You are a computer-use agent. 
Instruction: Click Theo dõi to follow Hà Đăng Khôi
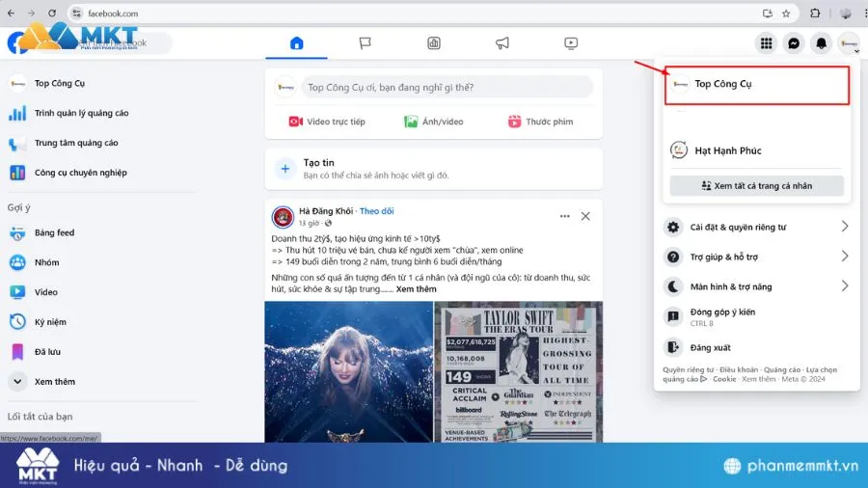(376, 211)
